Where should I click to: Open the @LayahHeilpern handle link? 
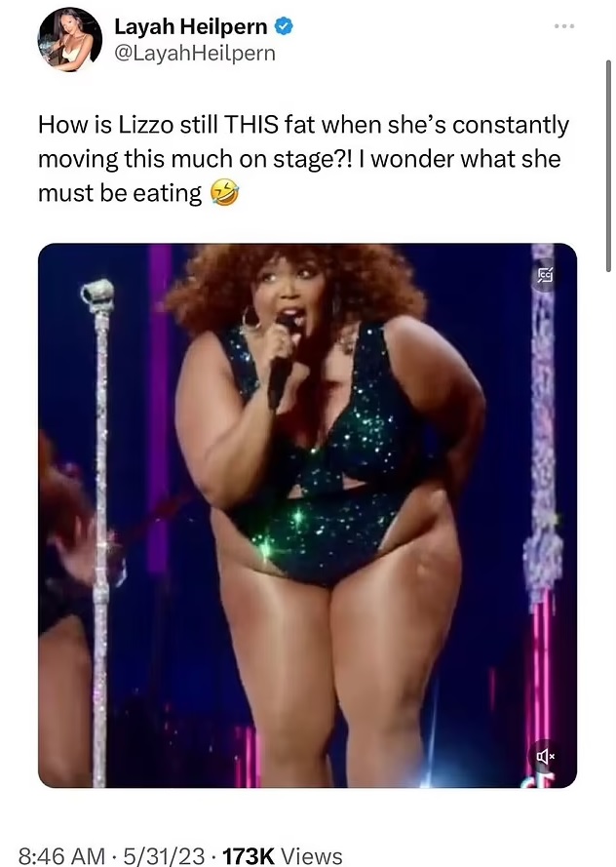(x=194, y=54)
